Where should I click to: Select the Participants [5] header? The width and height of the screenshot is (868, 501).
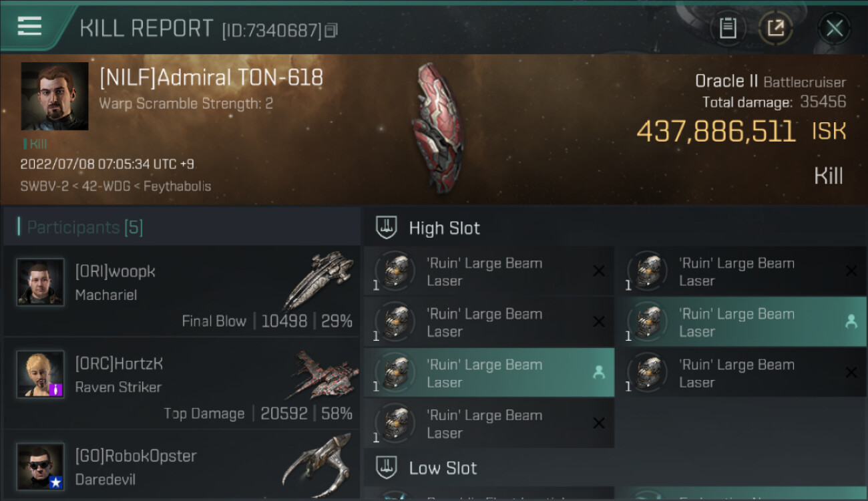tap(85, 227)
